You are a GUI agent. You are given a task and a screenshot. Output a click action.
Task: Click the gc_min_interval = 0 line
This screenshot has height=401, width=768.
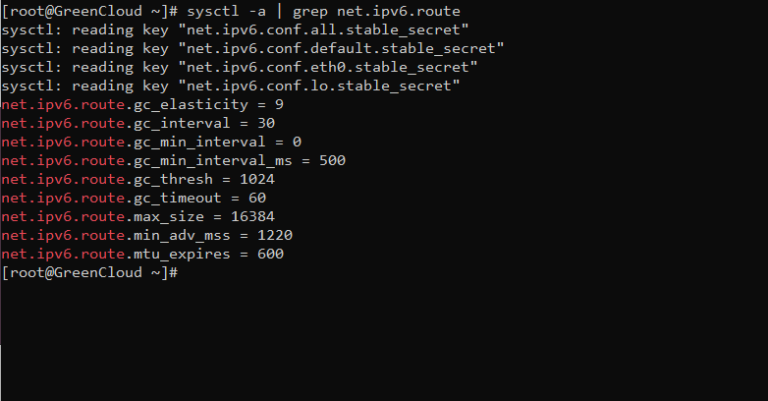click(151, 142)
